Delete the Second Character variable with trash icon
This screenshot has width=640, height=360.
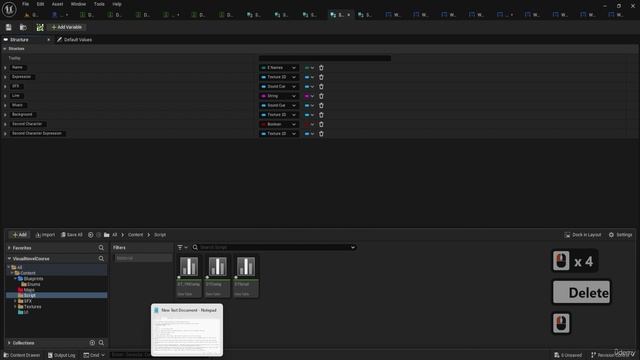[x=321, y=124]
